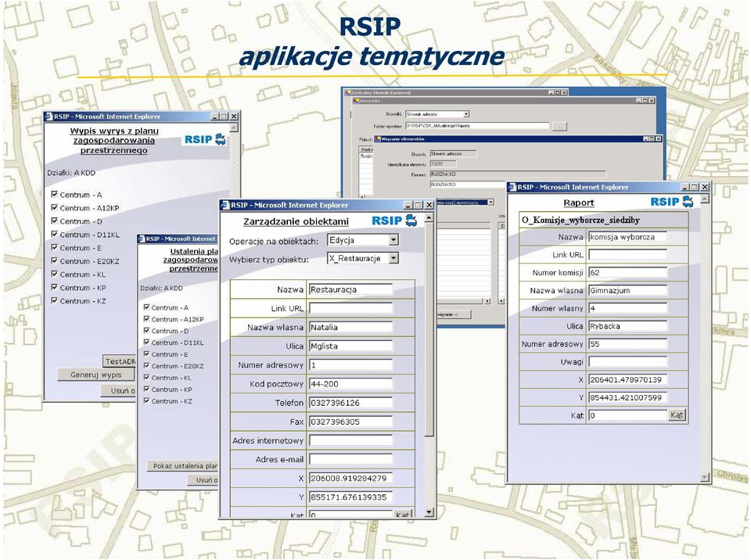Click the RSIP logo in the Raport window
751x560 pixels.
point(672,202)
